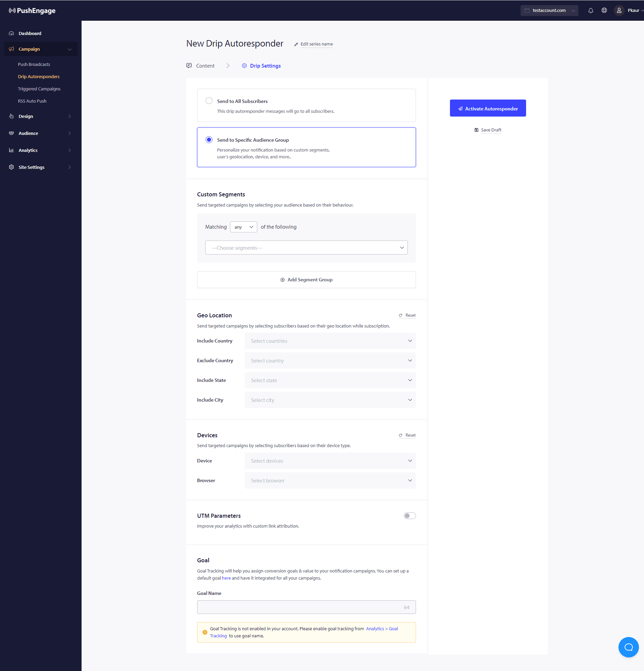Click the PushEngage logo
644x671 pixels.
point(32,11)
